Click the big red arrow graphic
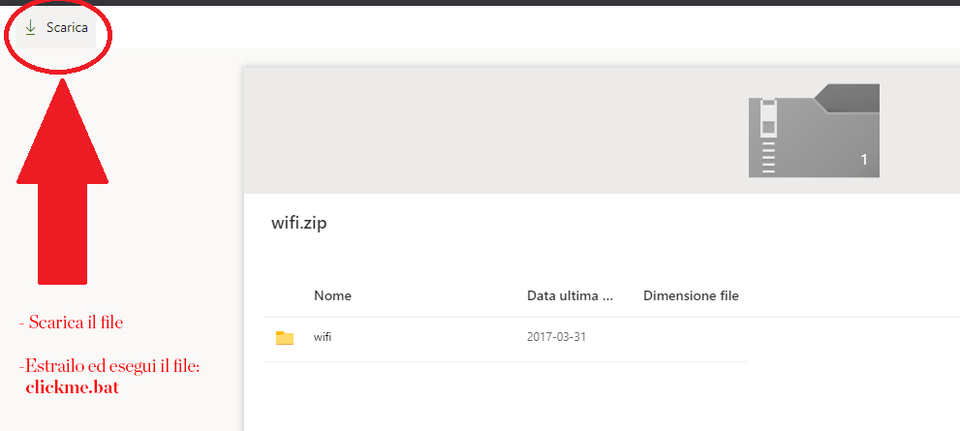 pyautogui.click(x=63, y=190)
